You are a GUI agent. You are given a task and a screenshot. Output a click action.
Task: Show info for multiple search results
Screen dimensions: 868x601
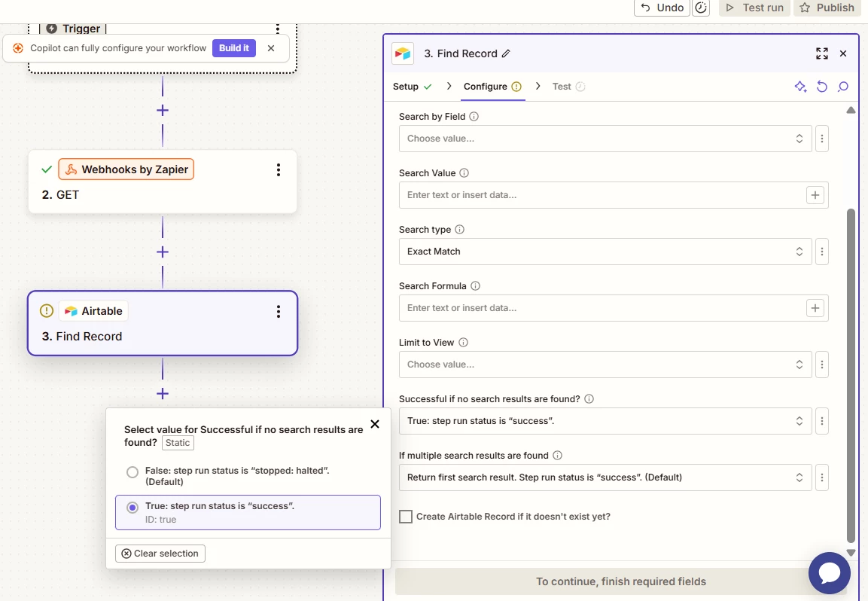(557, 456)
